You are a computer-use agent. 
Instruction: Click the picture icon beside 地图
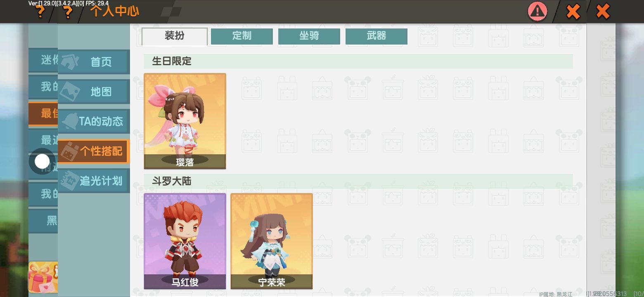tap(71, 91)
